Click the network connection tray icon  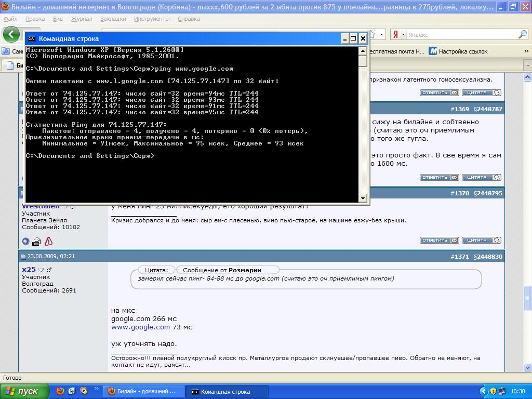click(x=503, y=391)
